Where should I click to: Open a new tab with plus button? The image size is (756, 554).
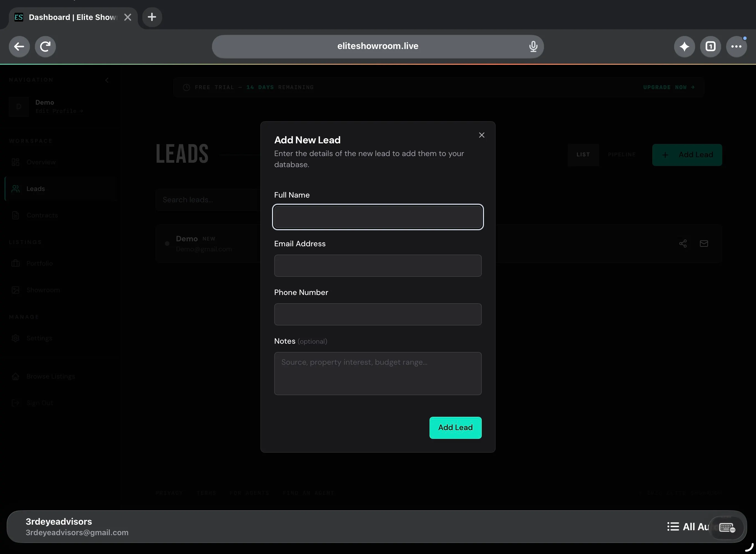pyautogui.click(x=152, y=17)
